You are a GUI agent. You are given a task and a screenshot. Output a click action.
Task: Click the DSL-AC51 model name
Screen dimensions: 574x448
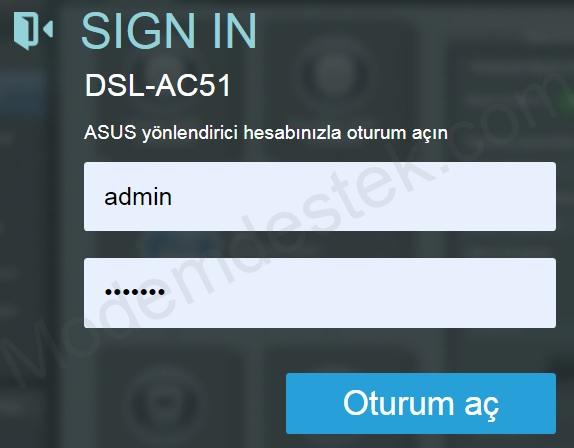point(158,85)
